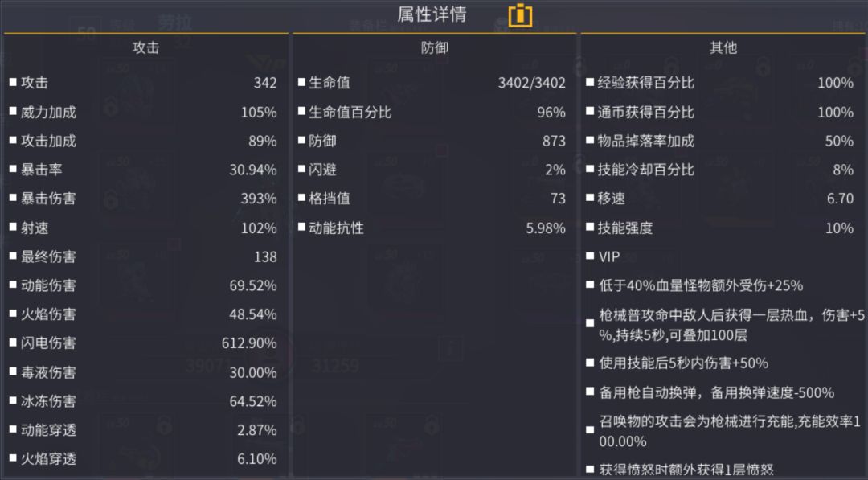Click the 火焰穿透 stat label
The image size is (868, 480).
48,459
